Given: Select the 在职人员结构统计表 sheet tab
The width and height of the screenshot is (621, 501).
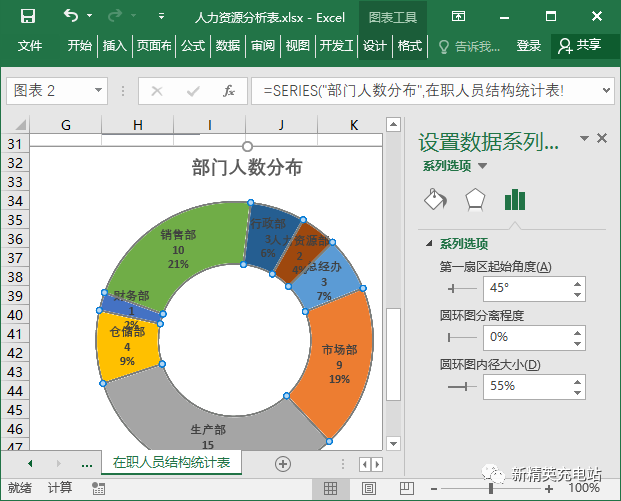Looking at the screenshot, I should [171, 463].
